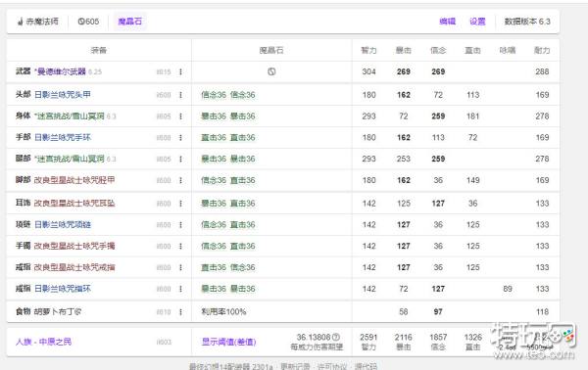The image size is (588, 370).
Task: Open the 人族 - 中原之民 race selector
Action: point(43,342)
